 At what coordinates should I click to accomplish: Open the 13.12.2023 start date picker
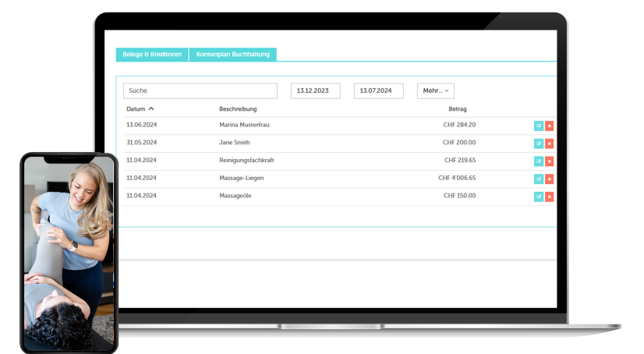[x=315, y=91]
